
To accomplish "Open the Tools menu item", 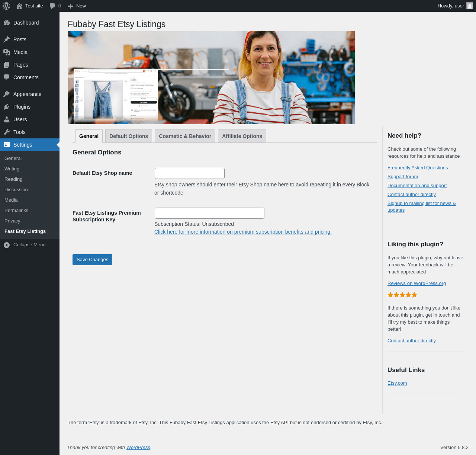I will 30,132.
